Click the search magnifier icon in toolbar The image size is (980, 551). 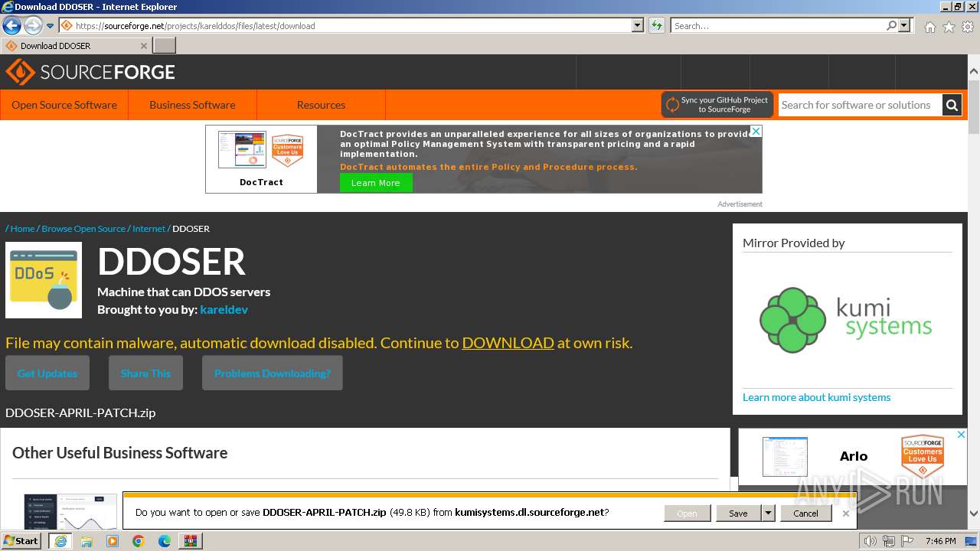click(891, 25)
